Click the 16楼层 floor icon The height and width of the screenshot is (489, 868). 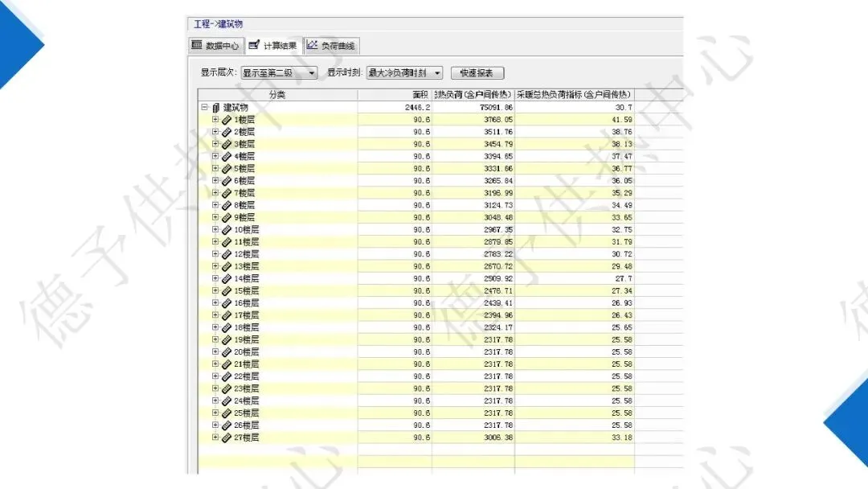227,303
